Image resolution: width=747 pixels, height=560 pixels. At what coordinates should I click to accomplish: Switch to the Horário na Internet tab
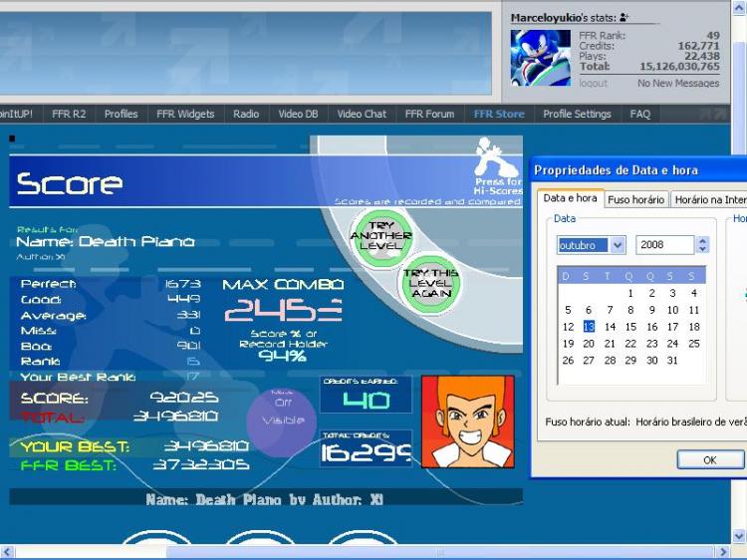tap(709, 199)
